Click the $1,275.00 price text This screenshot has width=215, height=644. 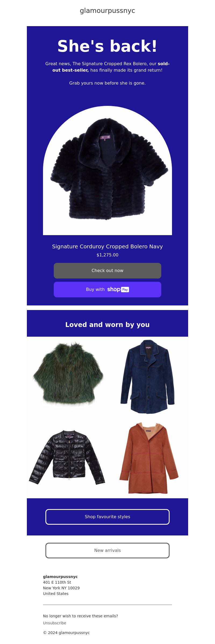pos(107,255)
